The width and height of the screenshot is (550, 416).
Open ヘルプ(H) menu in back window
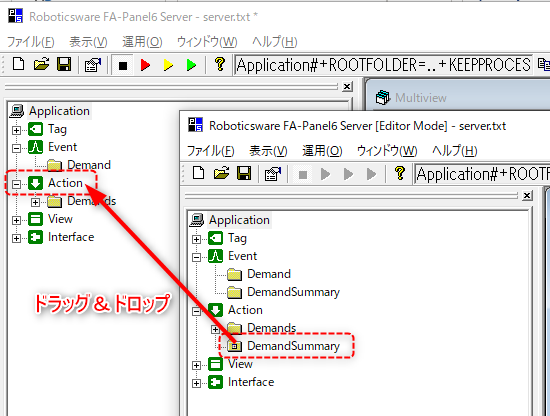click(x=275, y=42)
